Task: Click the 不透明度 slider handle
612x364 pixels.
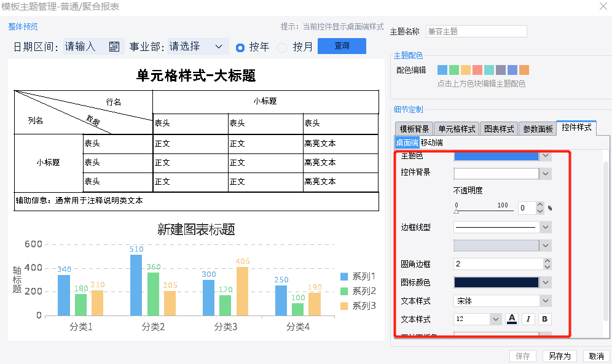Action: point(457,212)
